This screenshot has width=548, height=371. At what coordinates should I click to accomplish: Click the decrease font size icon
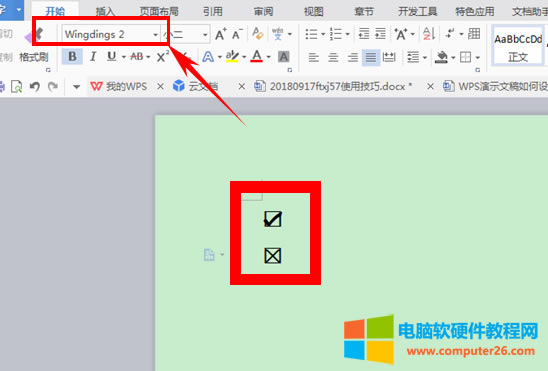point(237,34)
